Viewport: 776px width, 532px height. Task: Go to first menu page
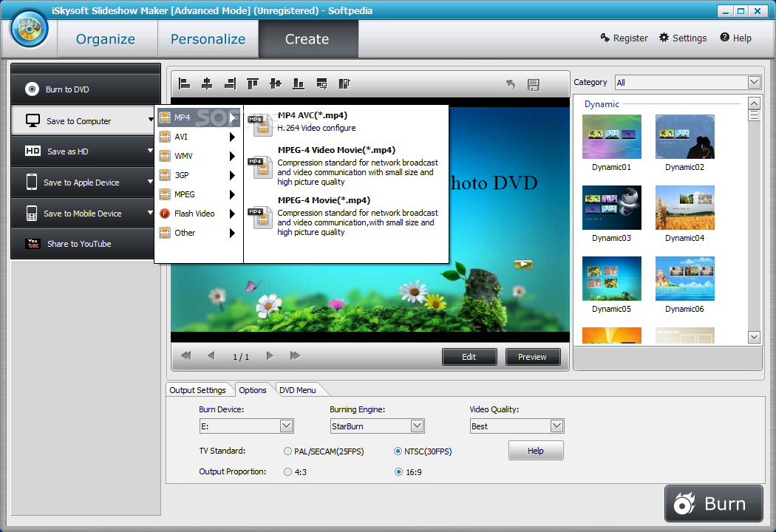click(186, 356)
